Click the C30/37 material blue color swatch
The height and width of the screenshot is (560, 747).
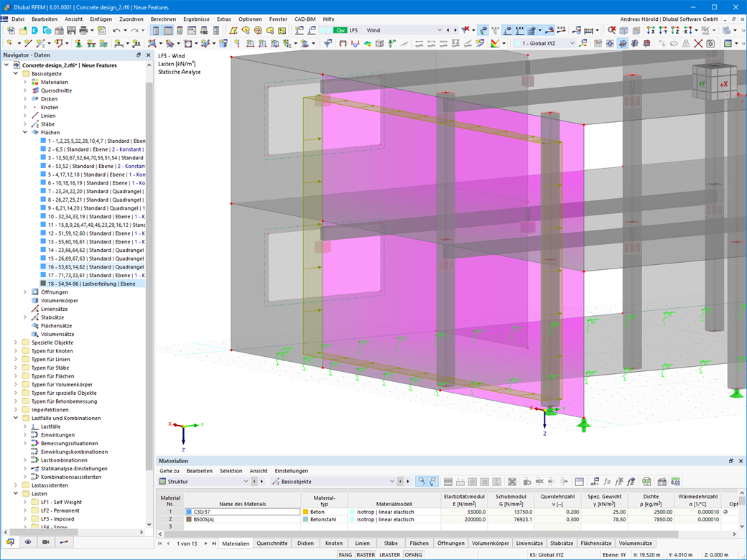coord(189,512)
